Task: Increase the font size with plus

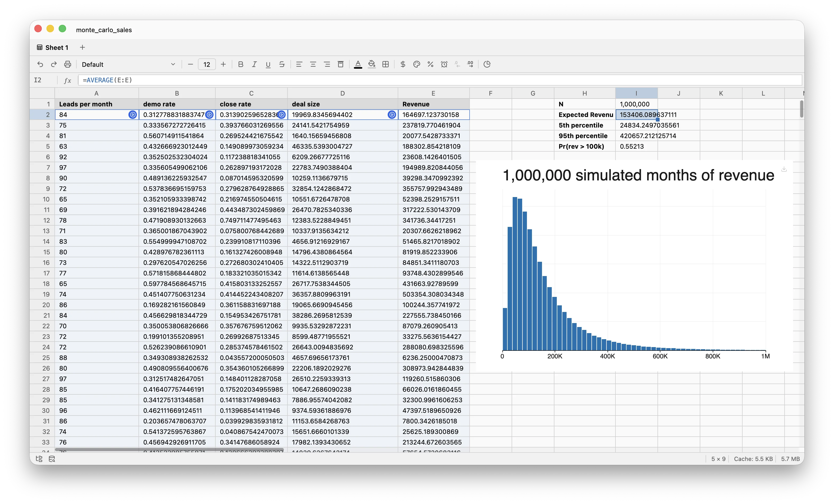Action: [x=223, y=64]
